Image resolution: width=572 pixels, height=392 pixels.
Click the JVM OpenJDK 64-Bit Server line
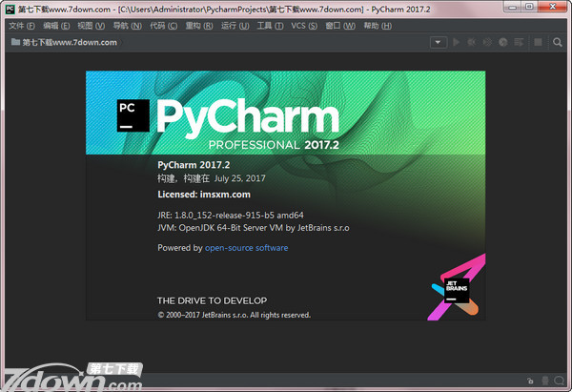pos(254,228)
